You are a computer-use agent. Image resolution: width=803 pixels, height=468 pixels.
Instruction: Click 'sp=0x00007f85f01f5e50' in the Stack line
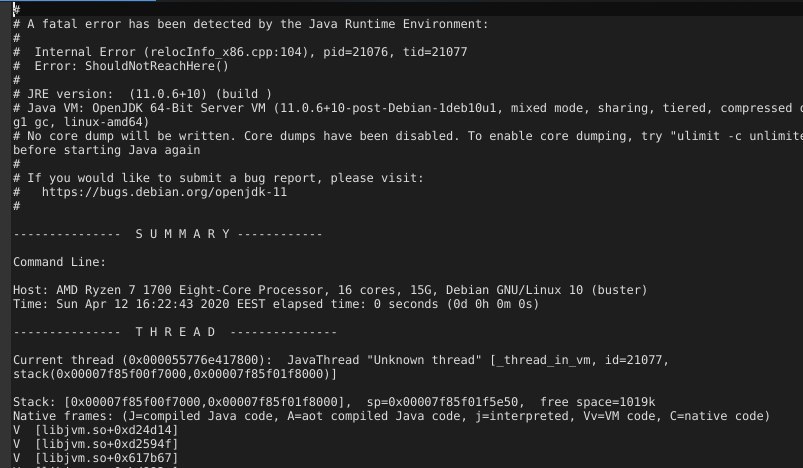(x=442, y=402)
